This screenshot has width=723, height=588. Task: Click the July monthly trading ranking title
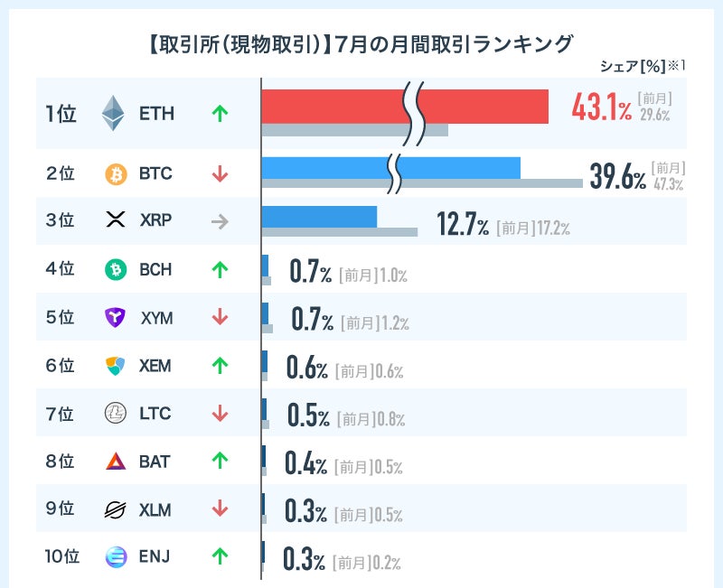tap(361, 42)
